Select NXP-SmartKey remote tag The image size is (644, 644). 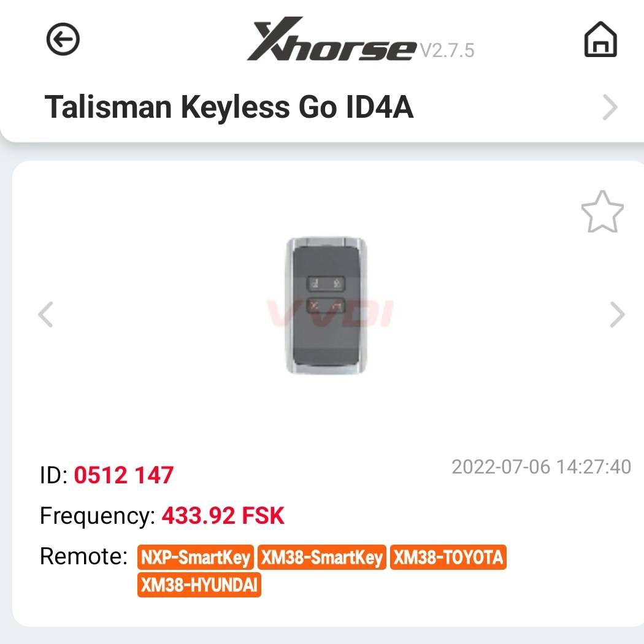[196, 558]
